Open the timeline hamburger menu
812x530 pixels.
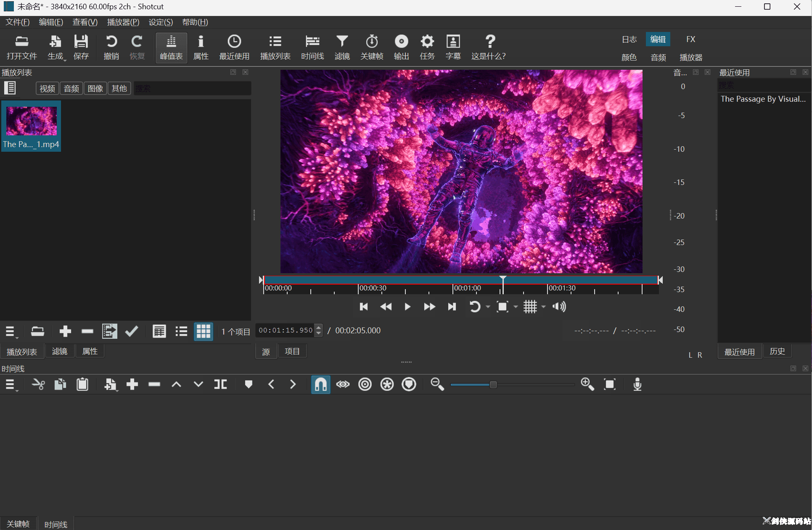[x=11, y=384]
